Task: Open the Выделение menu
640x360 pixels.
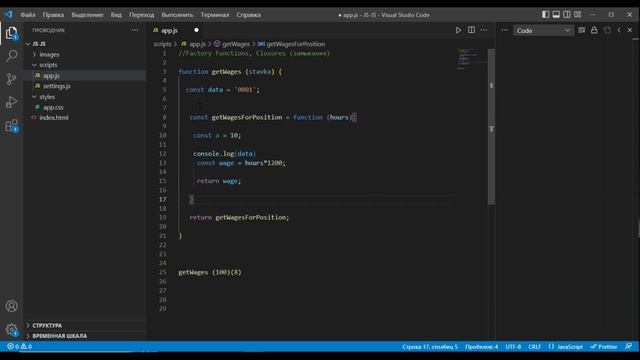Action: coord(87,15)
